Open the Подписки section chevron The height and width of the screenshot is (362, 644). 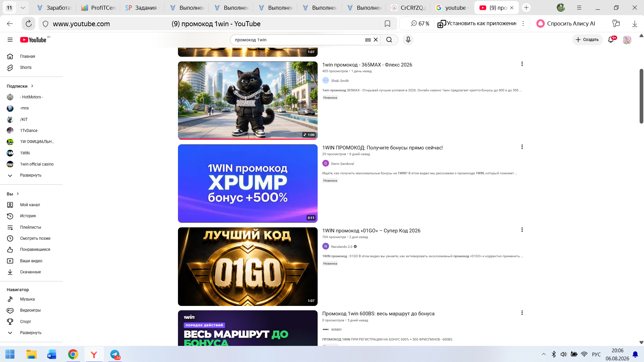click(x=32, y=86)
